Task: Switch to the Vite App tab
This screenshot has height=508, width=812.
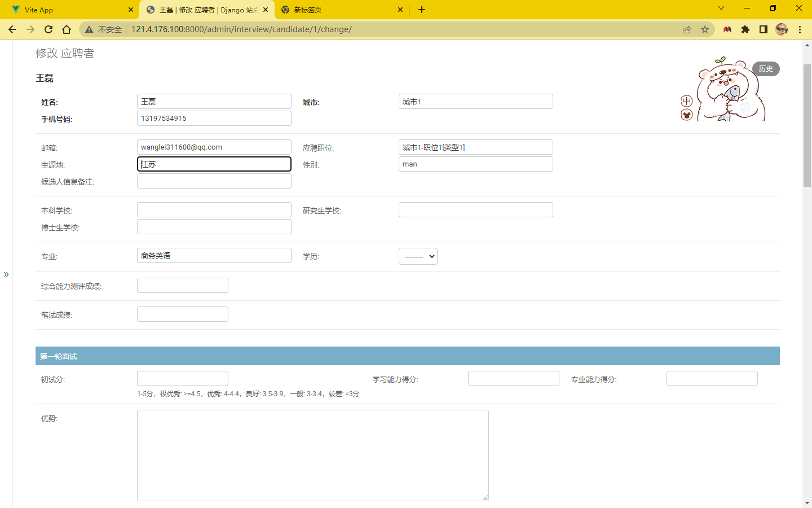Action: pyautogui.click(x=69, y=10)
